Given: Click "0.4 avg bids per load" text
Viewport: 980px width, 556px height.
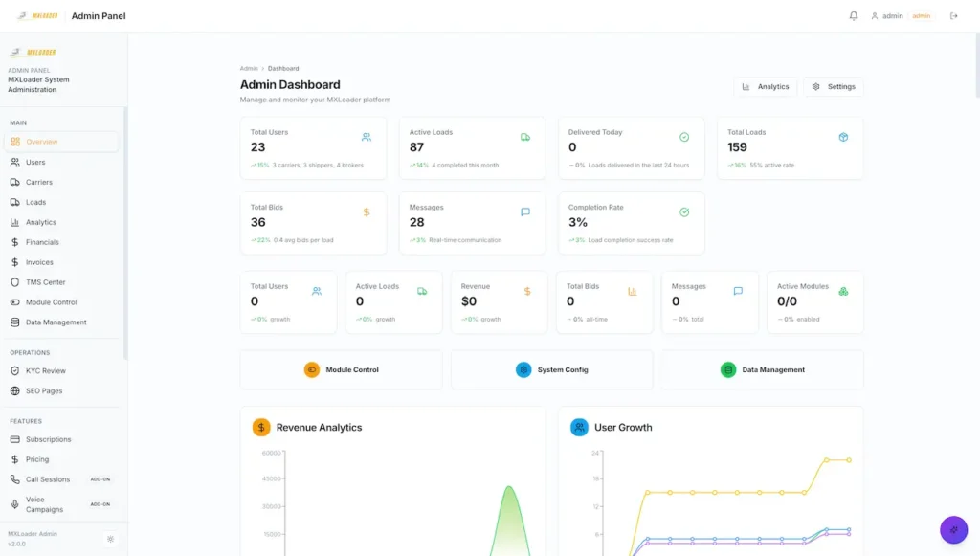Looking at the screenshot, I should point(303,240).
